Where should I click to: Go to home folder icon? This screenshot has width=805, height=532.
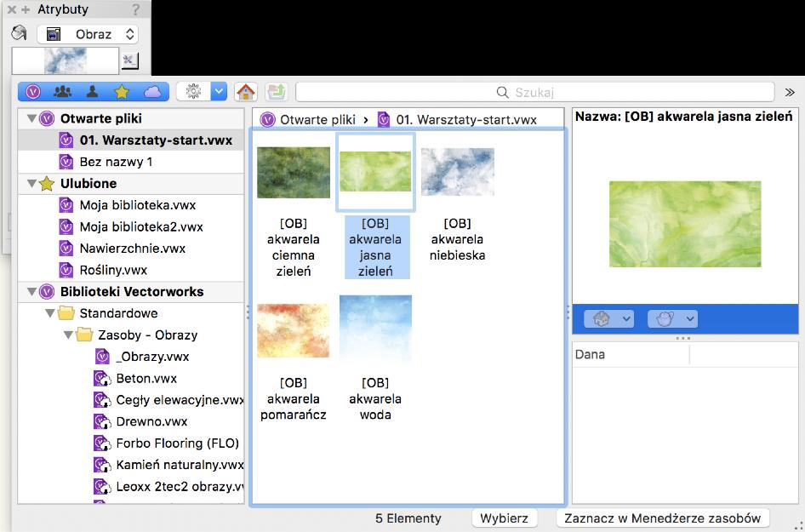click(x=246, y=92)
